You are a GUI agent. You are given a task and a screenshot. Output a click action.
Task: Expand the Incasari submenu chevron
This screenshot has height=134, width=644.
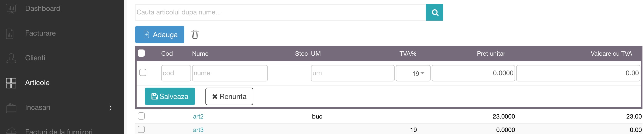pos(110,108)
